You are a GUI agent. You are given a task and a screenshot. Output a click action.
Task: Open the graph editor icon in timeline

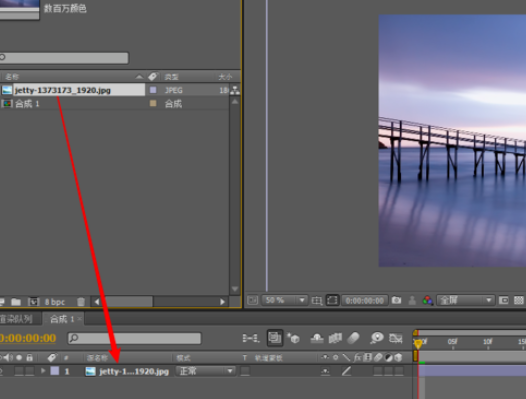click(396, 338)
